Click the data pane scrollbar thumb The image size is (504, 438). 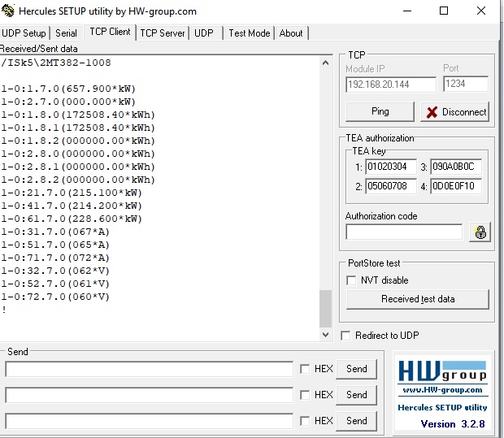[325, 309]
